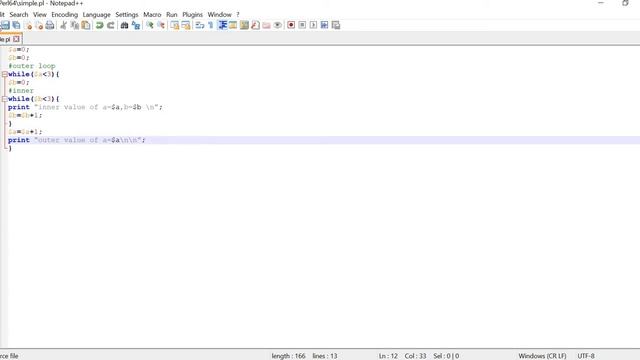The image size is (640, 360).
Task: Click the Playback macro icon
Action: coord(313,25)
